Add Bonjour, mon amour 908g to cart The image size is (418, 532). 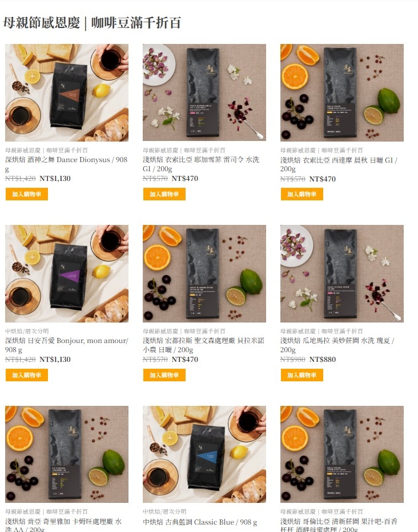[x=27, y=375]
